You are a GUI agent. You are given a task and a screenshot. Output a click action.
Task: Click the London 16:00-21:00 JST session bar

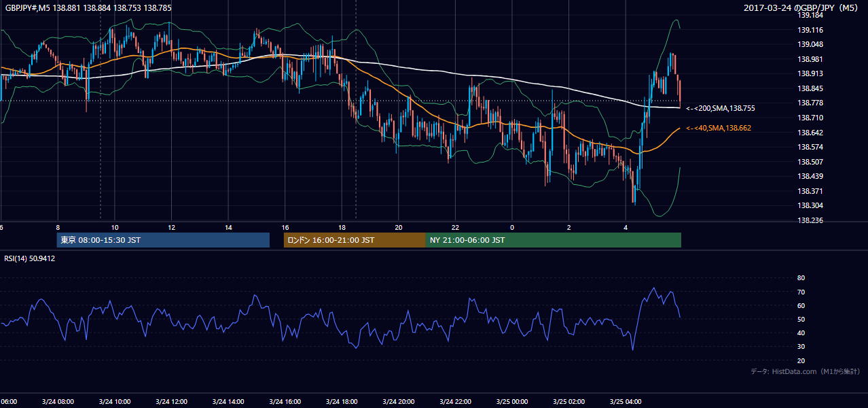(355, 240)
